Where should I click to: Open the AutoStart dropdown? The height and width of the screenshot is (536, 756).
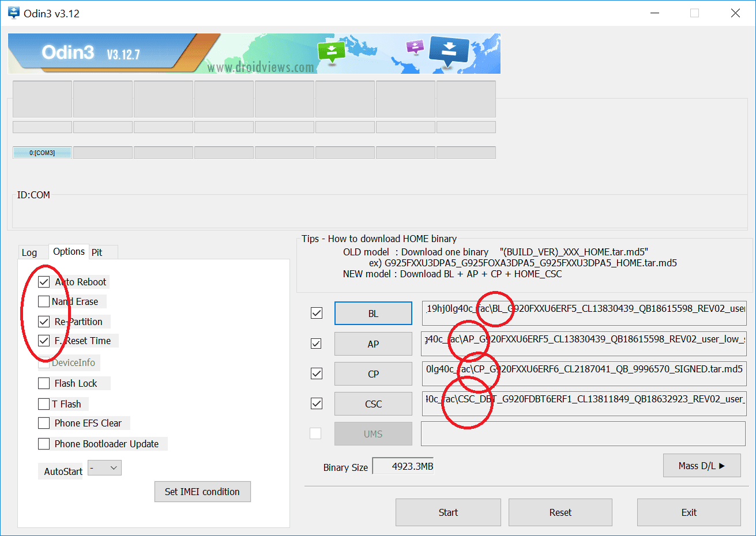(104, 468)
